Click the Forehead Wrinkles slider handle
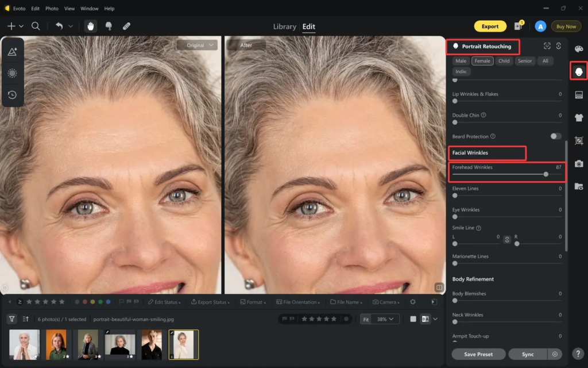 [x=546, y=174]
